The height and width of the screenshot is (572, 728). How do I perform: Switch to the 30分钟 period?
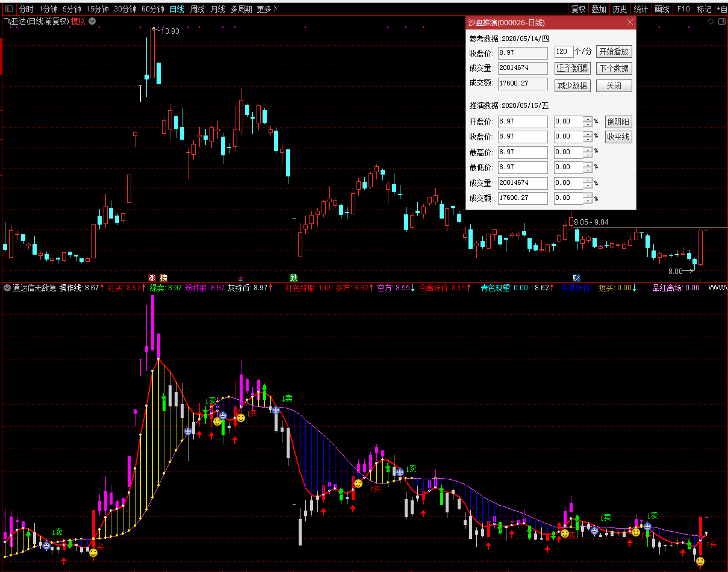point(125,9)
